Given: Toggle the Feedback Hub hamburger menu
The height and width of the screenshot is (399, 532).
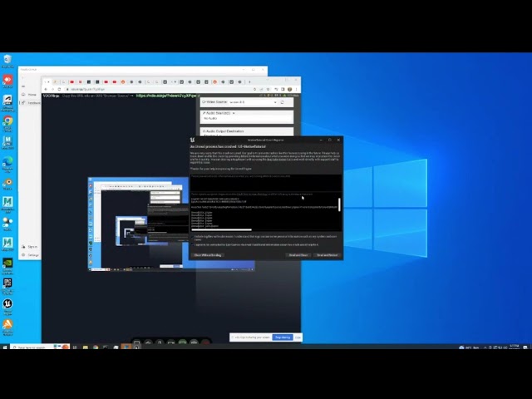Looking at the screenshot, I should (x=23, y=86).
